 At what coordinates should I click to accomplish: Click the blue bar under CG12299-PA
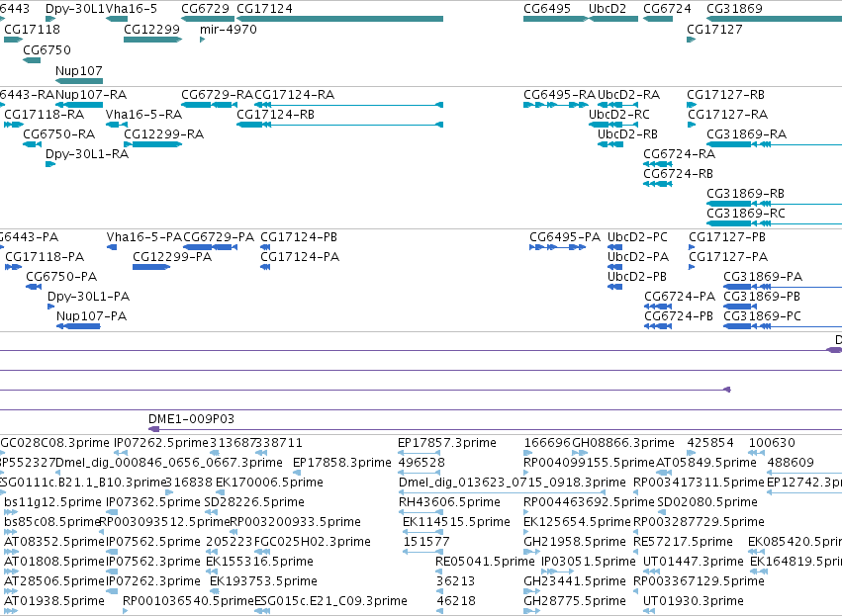click(151, 267)
